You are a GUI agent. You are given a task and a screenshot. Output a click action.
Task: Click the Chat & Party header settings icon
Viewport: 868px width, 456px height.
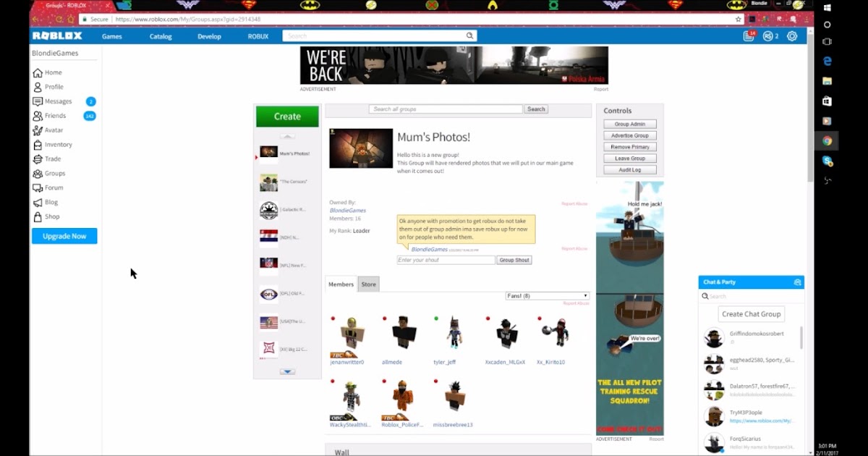[797, 282]
